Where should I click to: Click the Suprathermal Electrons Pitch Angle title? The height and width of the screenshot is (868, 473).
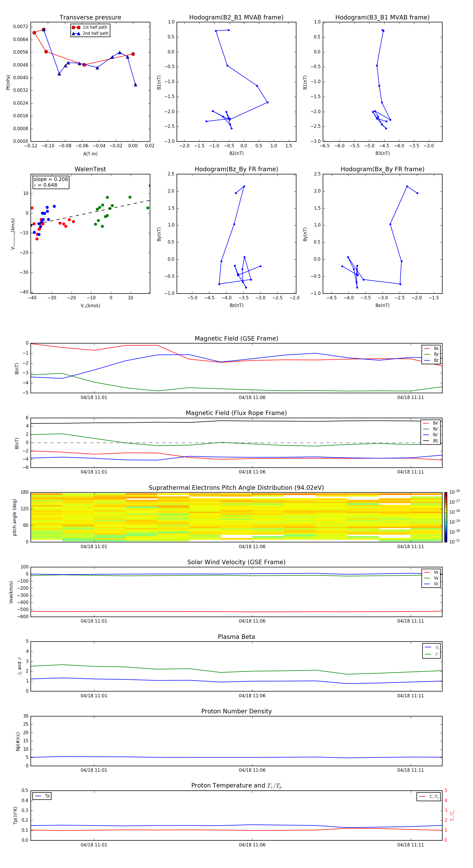coord(236,488)
